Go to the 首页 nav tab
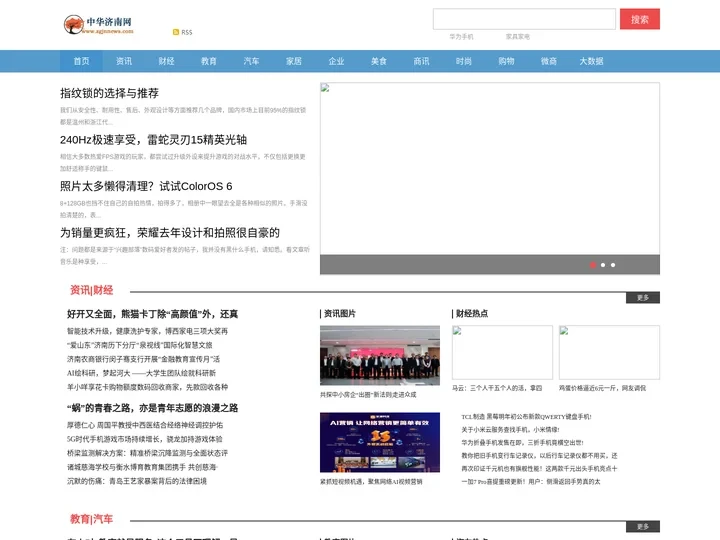 click(81, 61)
